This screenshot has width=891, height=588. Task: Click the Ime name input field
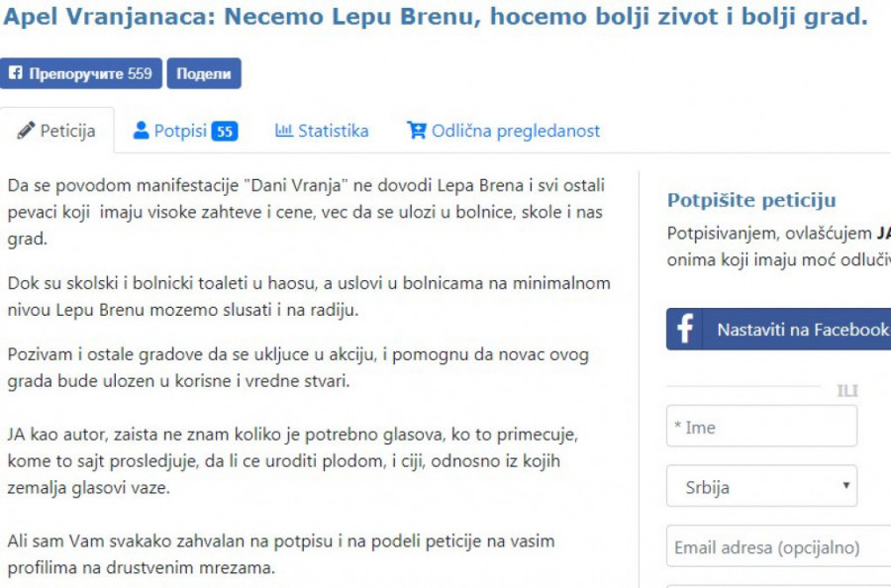click(761, 427)
